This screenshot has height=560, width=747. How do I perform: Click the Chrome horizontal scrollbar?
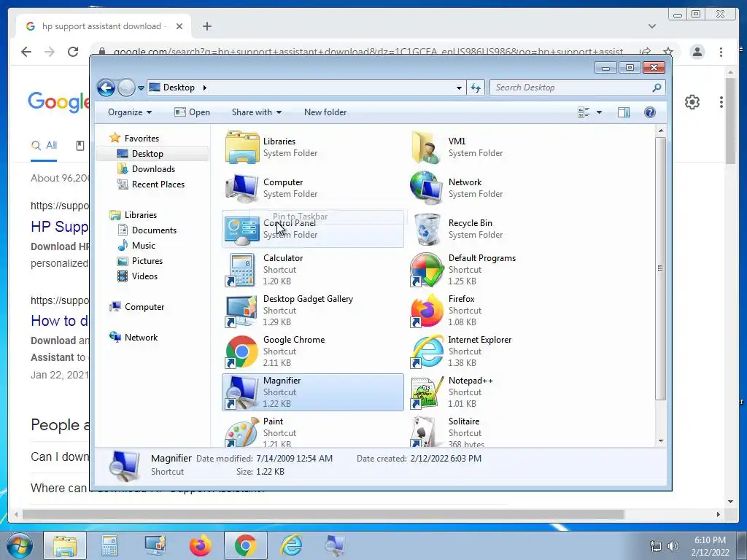pyautogui.click(x=323, y=515)
